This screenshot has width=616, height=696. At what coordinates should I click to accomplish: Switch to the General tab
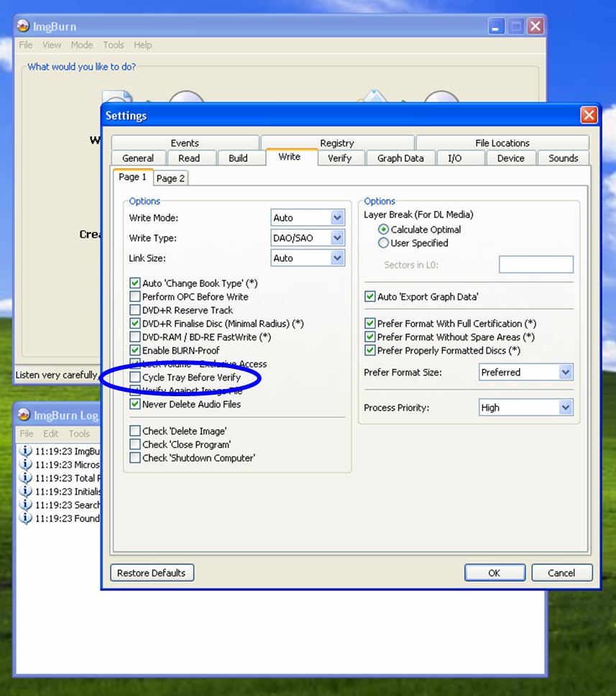pyautogui.click(x=138, y=158)
